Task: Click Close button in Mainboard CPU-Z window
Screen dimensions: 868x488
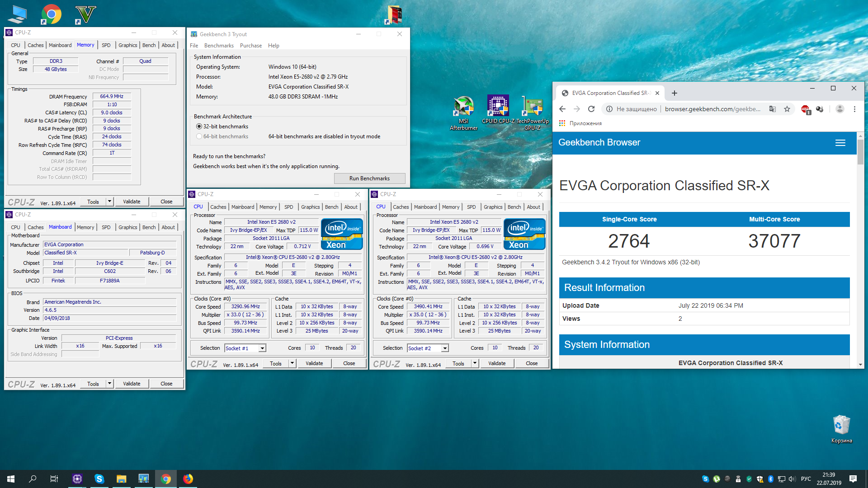Action: [x=166, y=384]
